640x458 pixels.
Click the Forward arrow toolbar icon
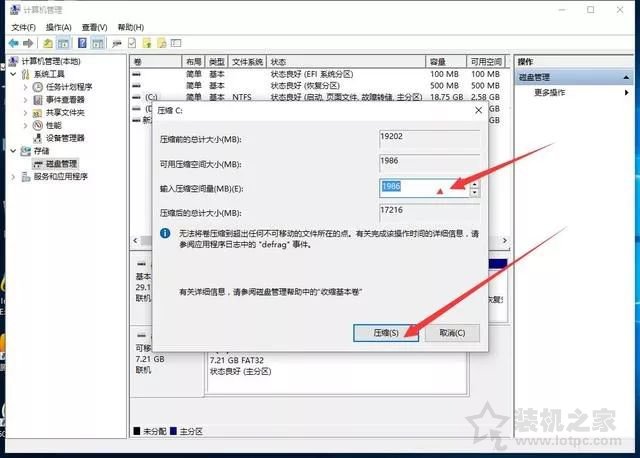click(x=30, y=44)
